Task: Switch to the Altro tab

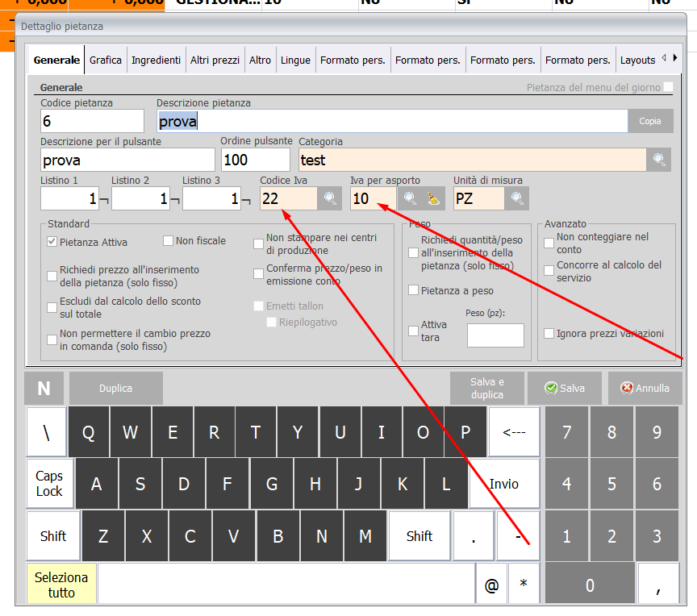Action: click(260, 60)
